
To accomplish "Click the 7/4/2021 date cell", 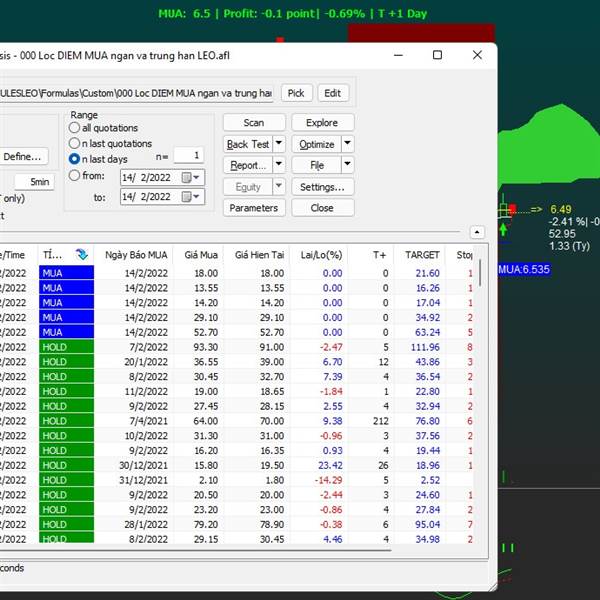I will pyautogui.click(x=149, y=421).
